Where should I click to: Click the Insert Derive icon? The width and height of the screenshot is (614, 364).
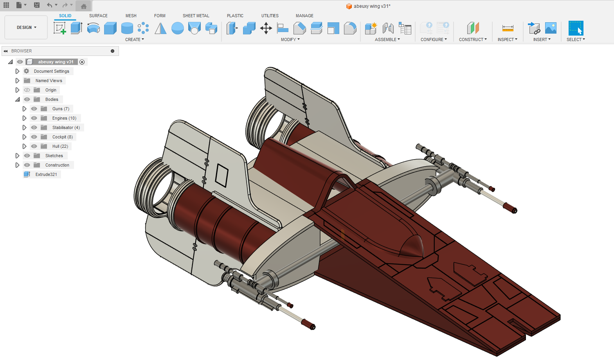pyautogui.click(x=534, y=28)
